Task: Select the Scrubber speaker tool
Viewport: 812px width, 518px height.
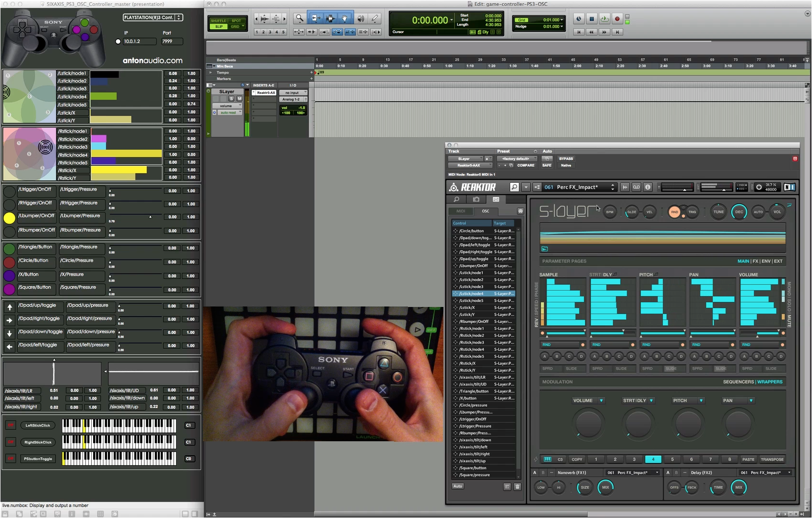Action: pos(360,19)
